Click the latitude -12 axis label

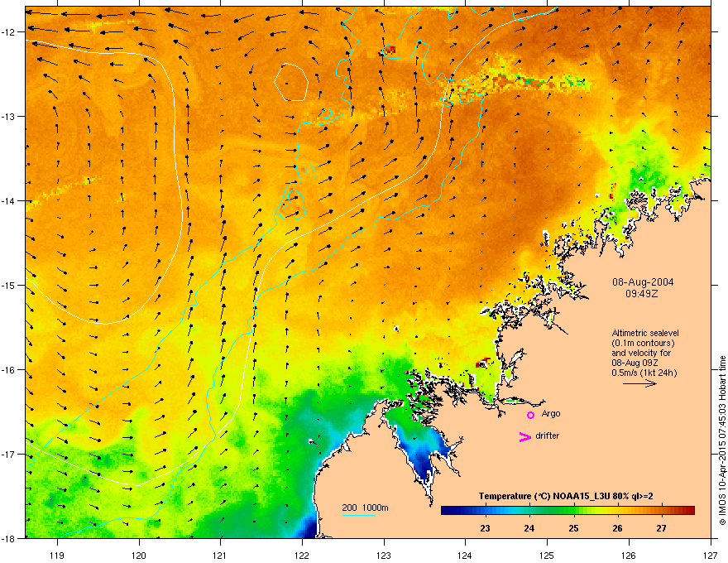point(8,32)
